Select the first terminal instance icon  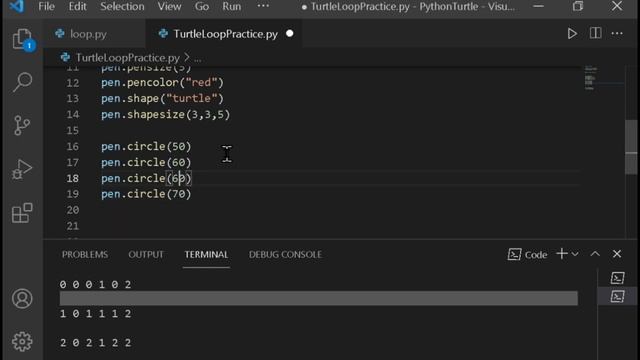618,278
